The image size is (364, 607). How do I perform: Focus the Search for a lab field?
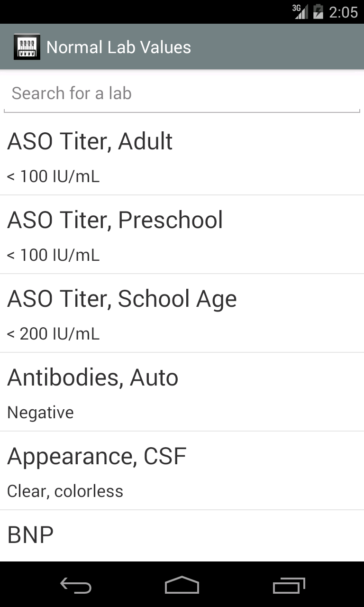click(182, 93)
